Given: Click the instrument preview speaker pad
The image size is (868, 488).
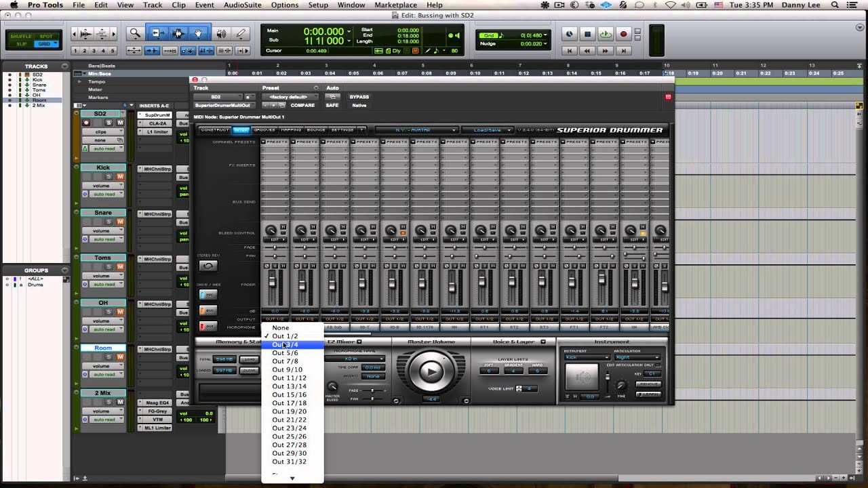Looking at the screenshot, I should pos(582,376).
